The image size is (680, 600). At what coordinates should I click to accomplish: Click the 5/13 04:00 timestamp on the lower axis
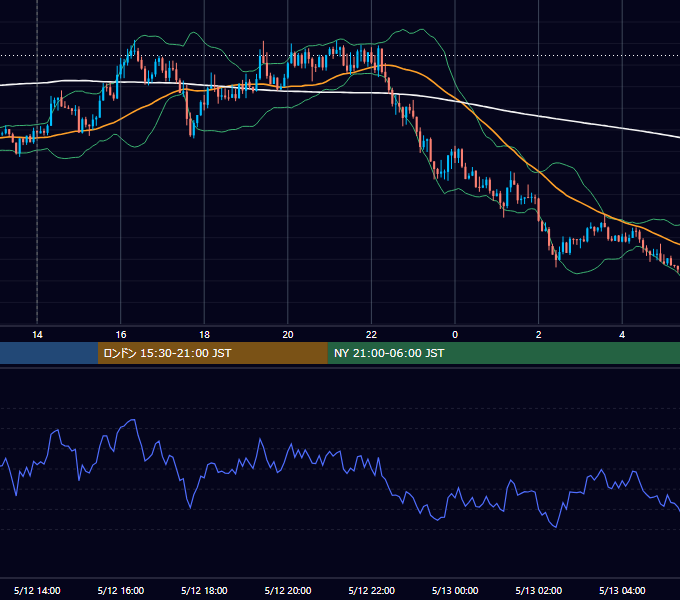622,590
